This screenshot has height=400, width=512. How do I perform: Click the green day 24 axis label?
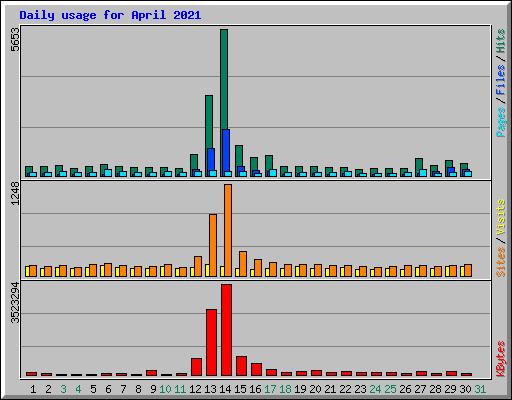pos(375,389)
